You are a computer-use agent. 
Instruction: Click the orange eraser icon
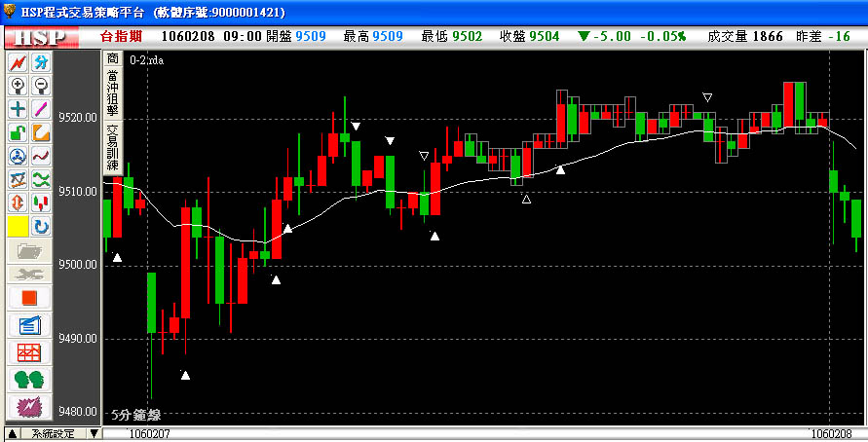coord(41,132)
